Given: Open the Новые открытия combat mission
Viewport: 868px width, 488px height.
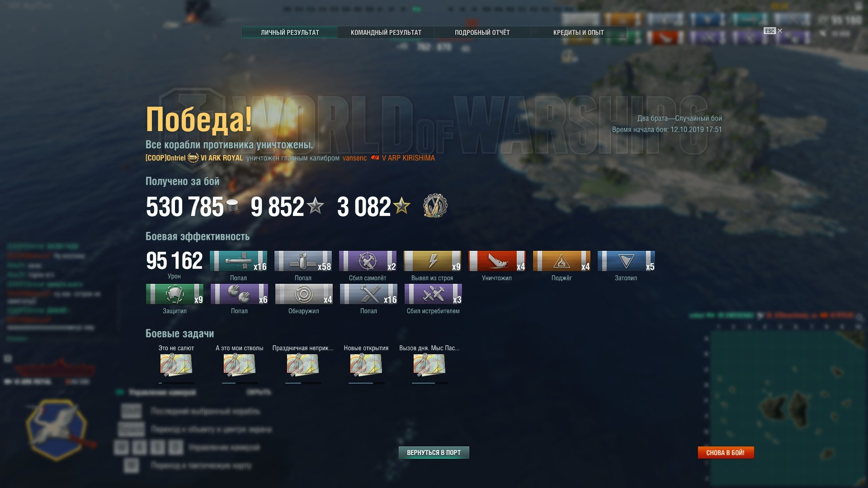Looking at the screenshot, I should [x=366, y=364].
